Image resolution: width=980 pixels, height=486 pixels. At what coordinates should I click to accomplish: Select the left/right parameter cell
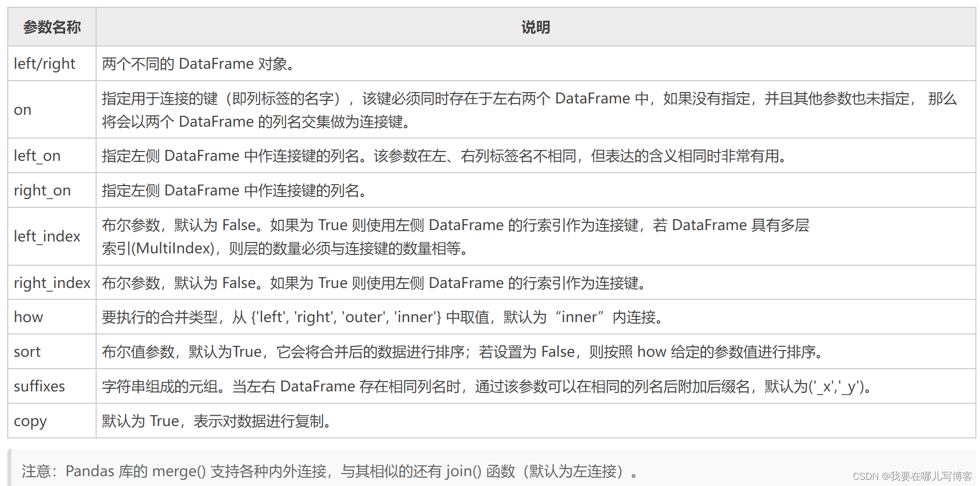[x=52, y=64]
